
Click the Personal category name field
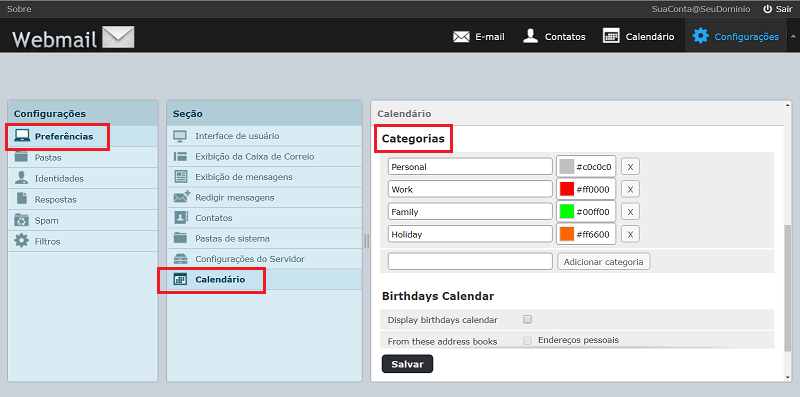click(470, 166)
